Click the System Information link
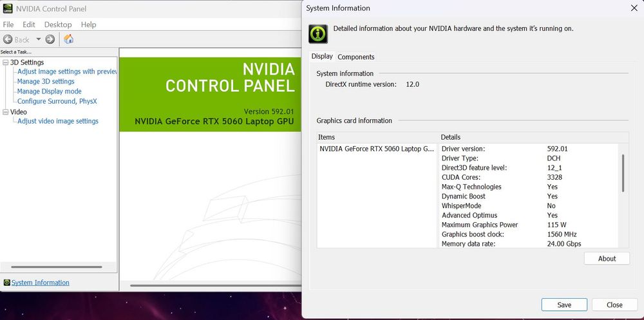This screenshot has height=320, width=644. click(40, 283)
